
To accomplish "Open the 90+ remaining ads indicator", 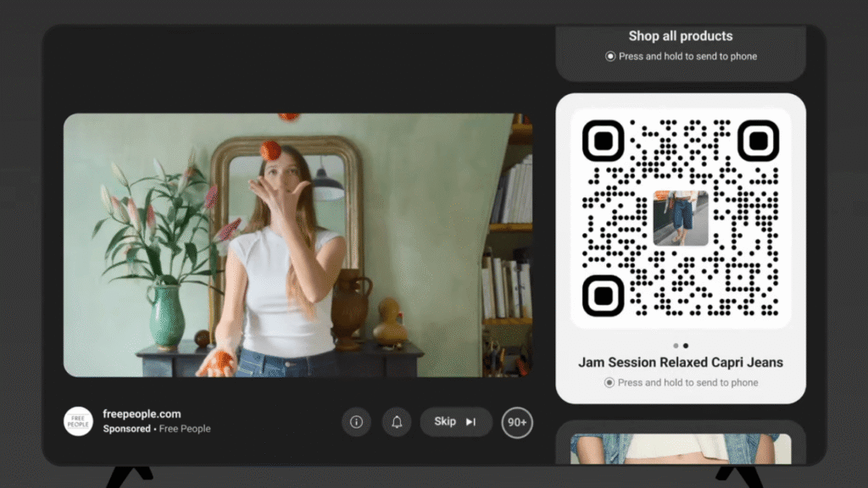I will pyautogui.click(x=517, y=422).
